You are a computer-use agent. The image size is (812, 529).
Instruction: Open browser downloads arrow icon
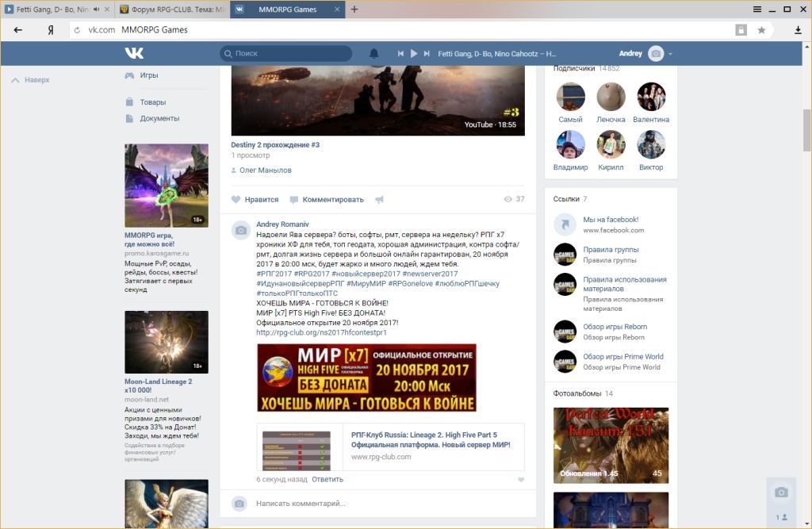click(798, 30)
